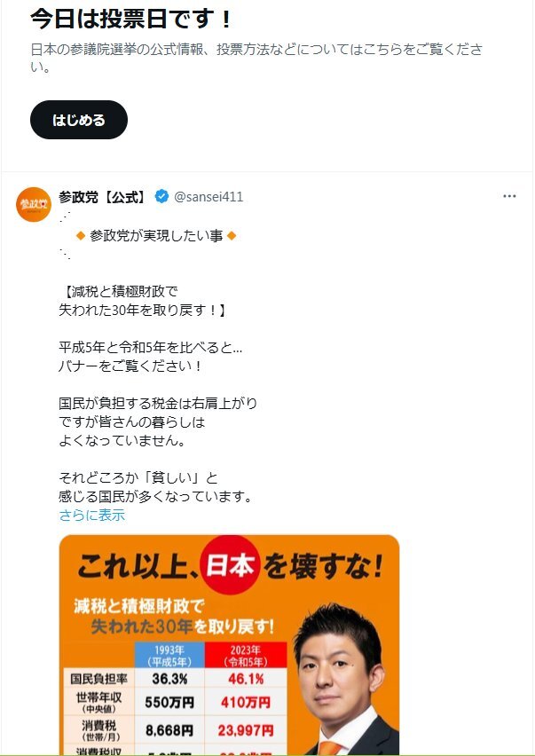Click the はじめる button
Image resolution: width=535 pixels, height=756 pixels.
[79, 120]
